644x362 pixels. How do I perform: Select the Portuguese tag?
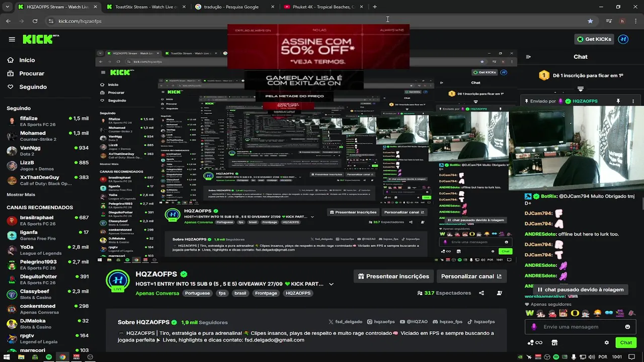(x=197, y=293)
